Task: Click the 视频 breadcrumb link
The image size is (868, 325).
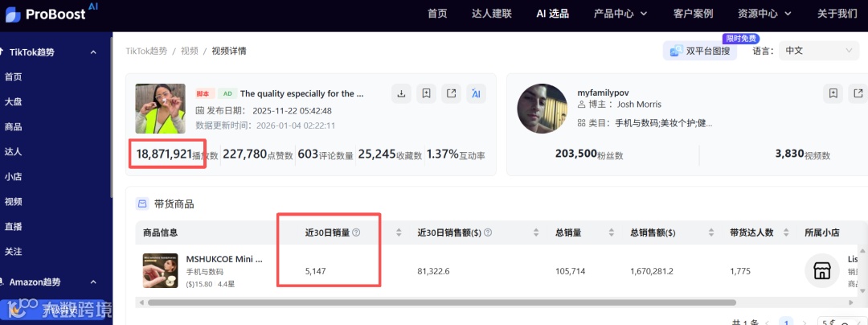Action: coord(190,51)
